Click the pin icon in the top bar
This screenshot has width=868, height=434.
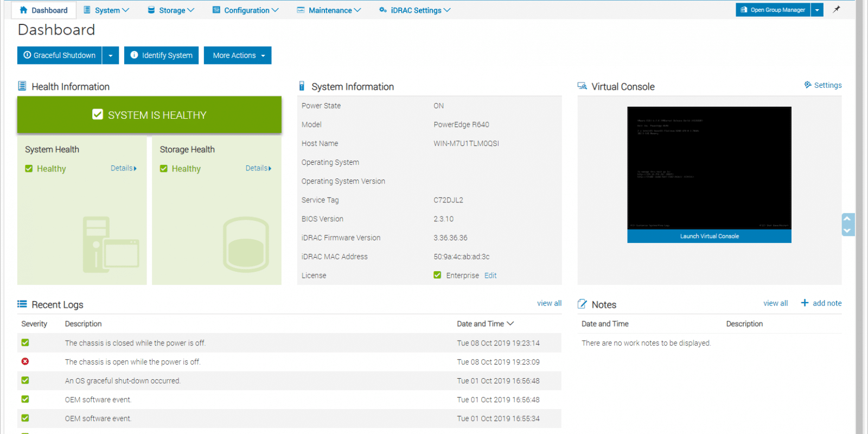837,9
